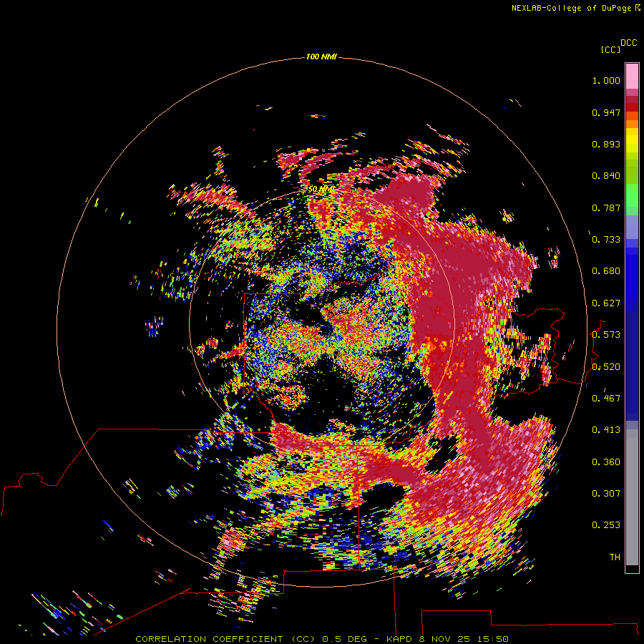
Task: Click the KAPD station identifier in footer
Action: click(399, 639)
